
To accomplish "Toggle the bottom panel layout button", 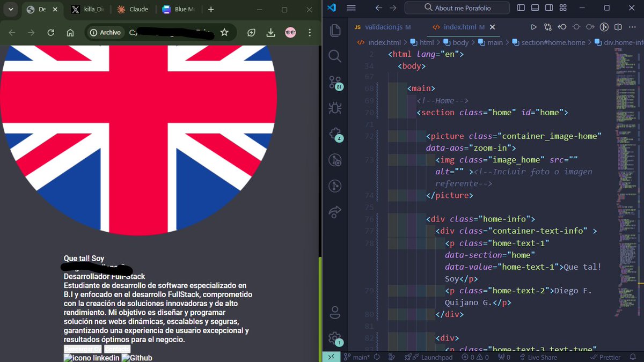I will 535,8.
